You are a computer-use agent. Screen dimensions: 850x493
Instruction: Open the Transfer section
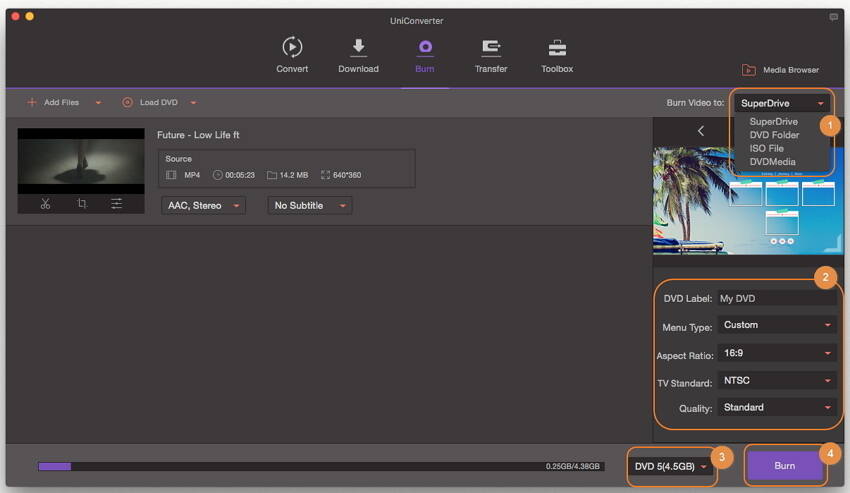491,55
